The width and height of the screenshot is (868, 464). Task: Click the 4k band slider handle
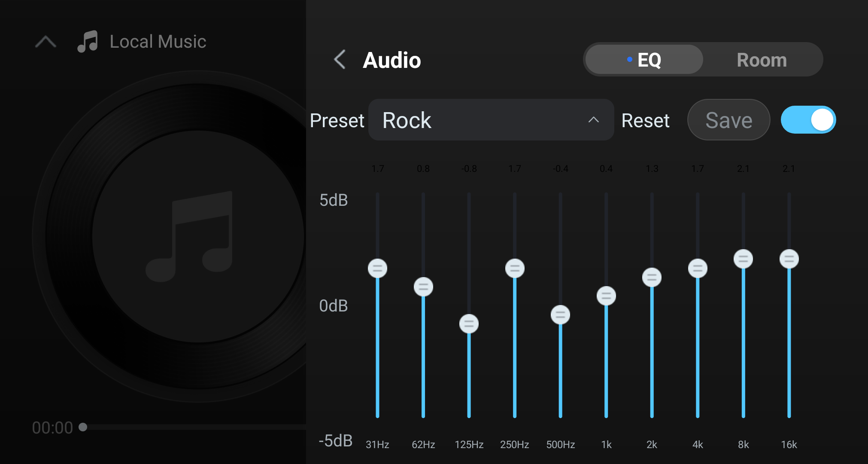point(698,269)
